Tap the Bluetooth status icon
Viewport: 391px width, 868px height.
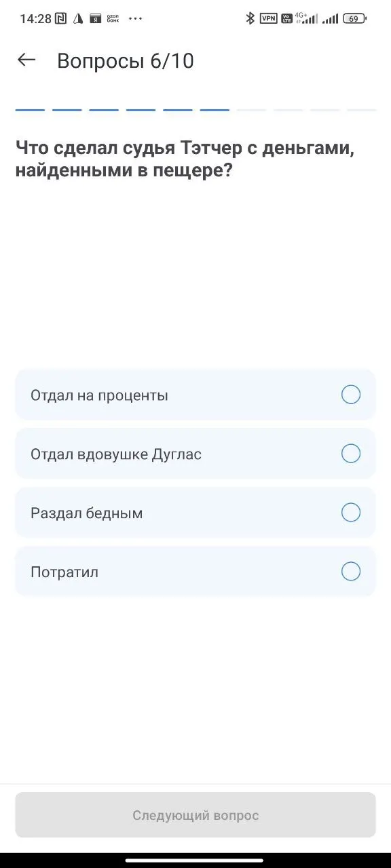coord(250,18)
